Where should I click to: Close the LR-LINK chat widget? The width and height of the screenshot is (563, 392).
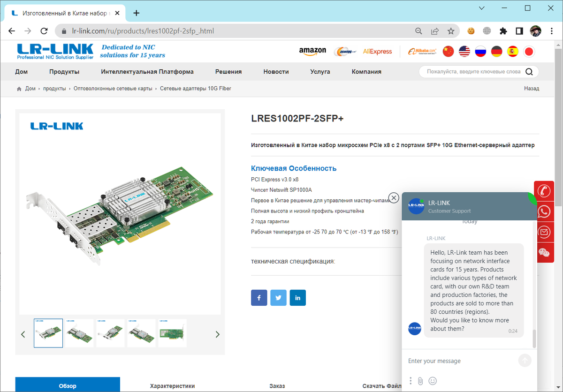[x=394, y=198]
